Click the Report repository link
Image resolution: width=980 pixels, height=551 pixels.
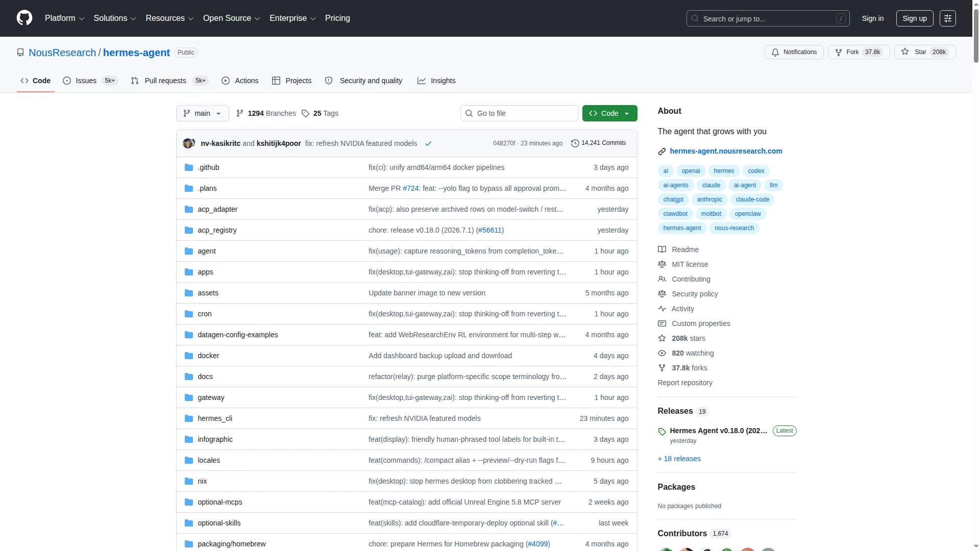tap(684, 383)
